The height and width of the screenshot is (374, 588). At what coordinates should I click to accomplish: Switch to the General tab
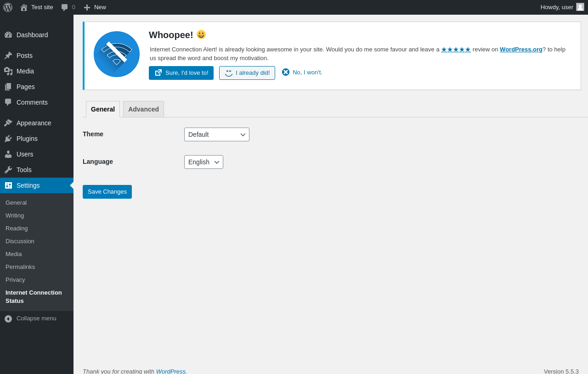coord(103,109)
